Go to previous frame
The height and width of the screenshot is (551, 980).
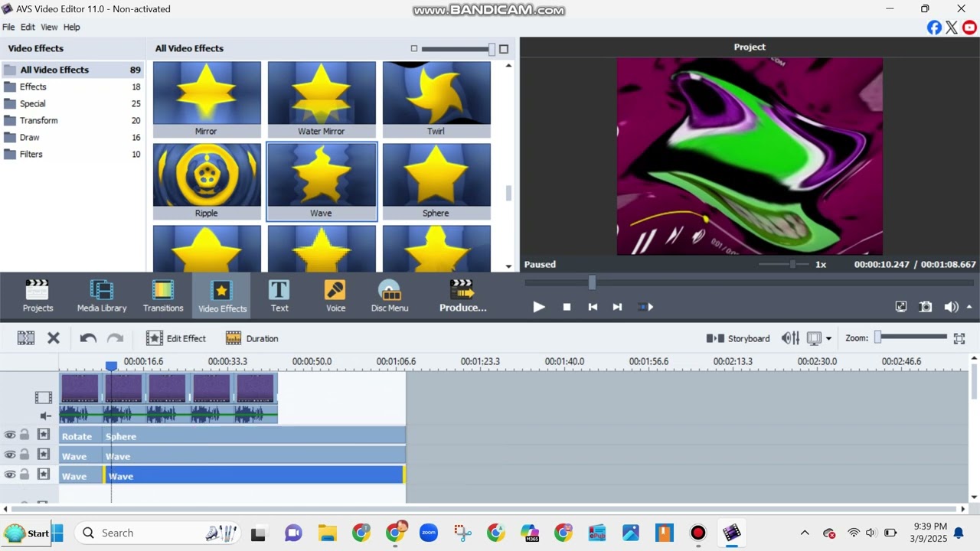pyautogui.click(x=593, y=307)
